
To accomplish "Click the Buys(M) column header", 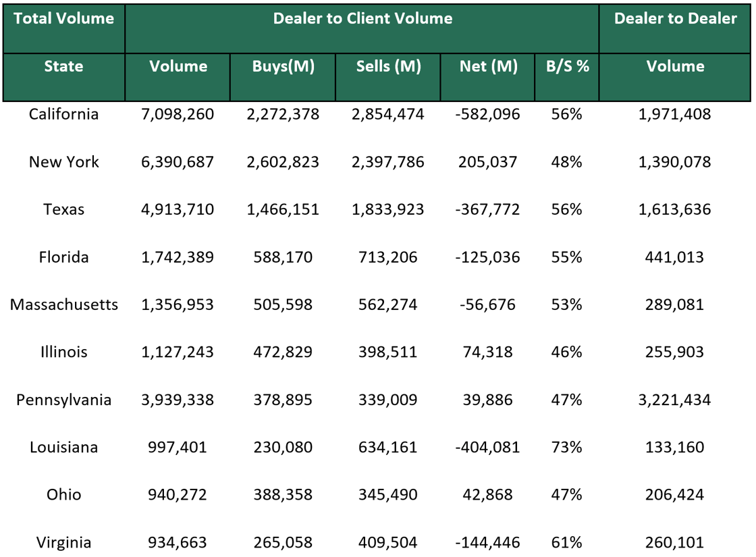I will (x=281, y=66).
